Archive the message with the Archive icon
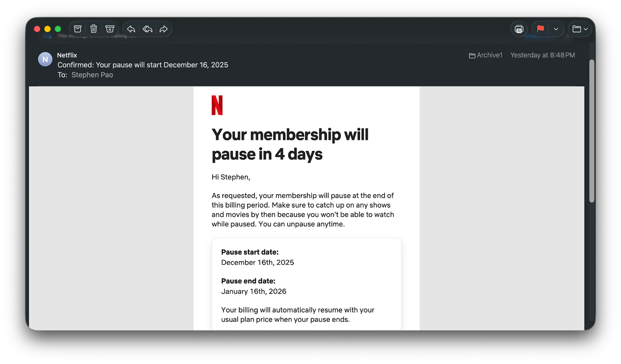Viewport: 621px width, 364px height. pos(78,29)
